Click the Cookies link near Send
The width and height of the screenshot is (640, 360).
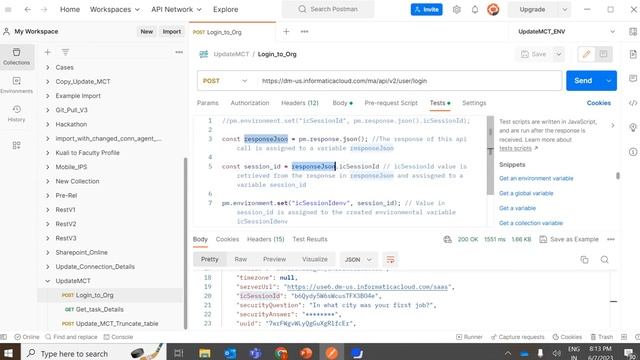(x=599, y=103)
